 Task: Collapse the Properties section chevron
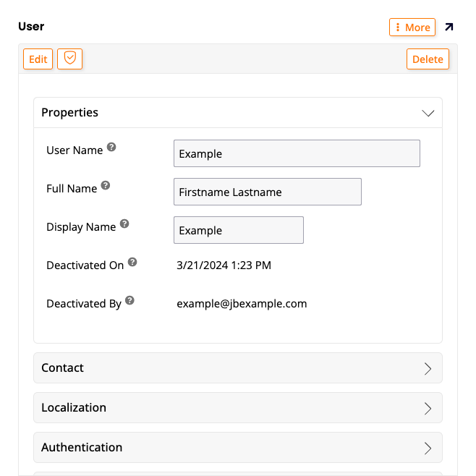pyautogui.click(x=428, y=113)
